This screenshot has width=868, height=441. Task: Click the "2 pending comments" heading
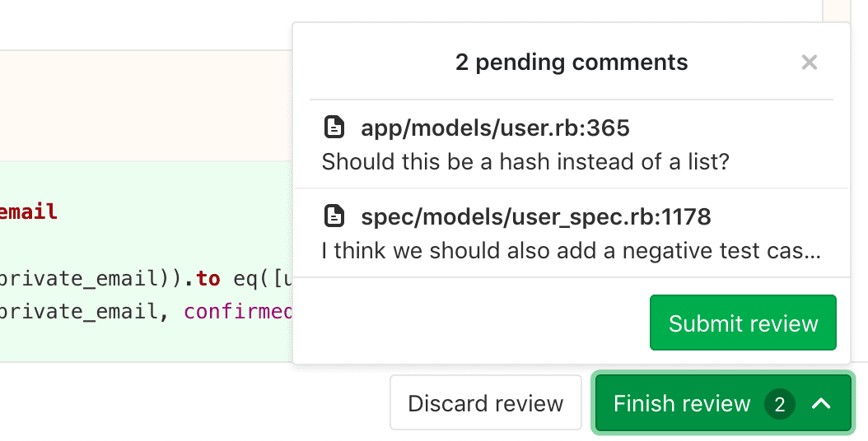pyautogui.click(x=572, y=62)
